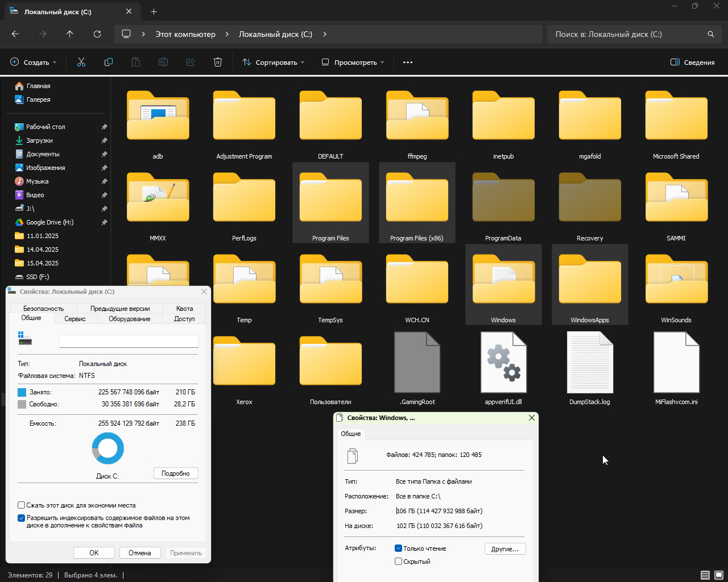
Task: Switch to list details view icon in status bar
Action: click(x=705, y=575)
